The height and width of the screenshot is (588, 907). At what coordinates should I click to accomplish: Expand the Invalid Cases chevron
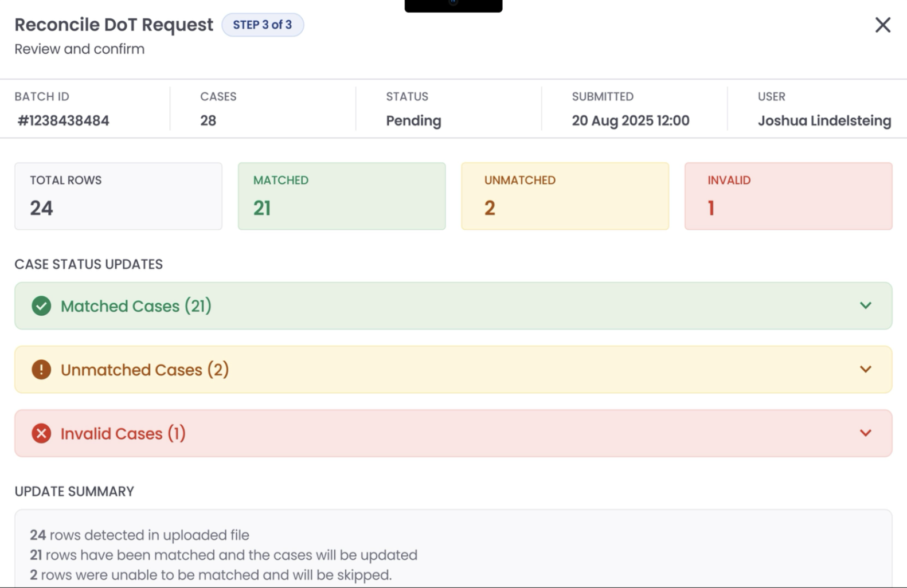(866, 433)
